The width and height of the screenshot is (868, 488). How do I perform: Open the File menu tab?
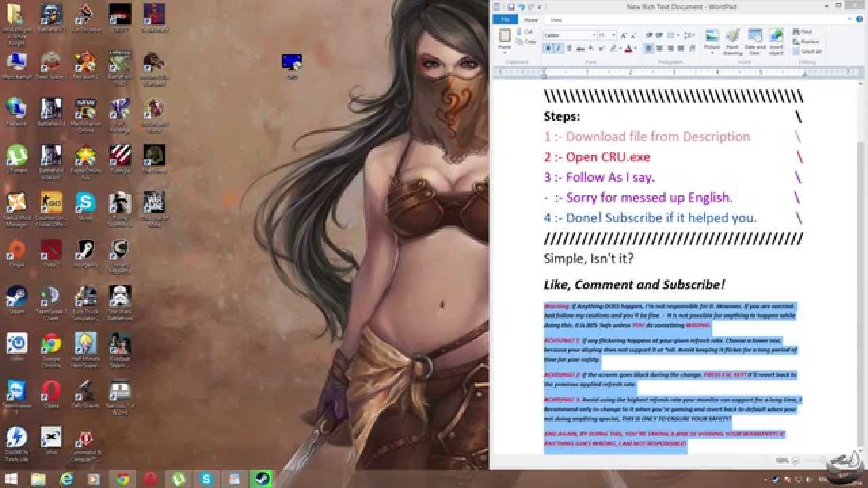click(x=505, y=20)
